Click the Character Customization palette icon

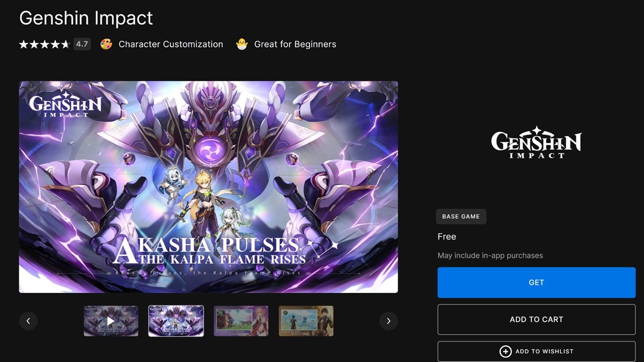coord(106,45)
